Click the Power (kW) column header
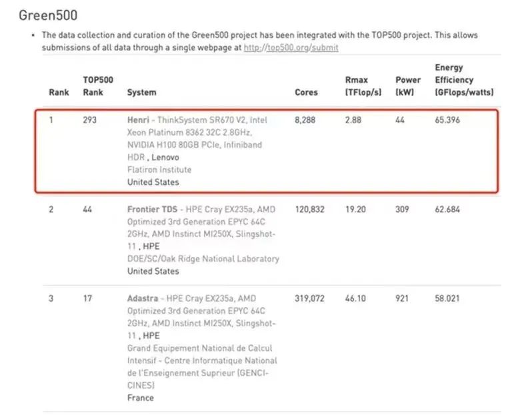 click(x=408, y=86)
